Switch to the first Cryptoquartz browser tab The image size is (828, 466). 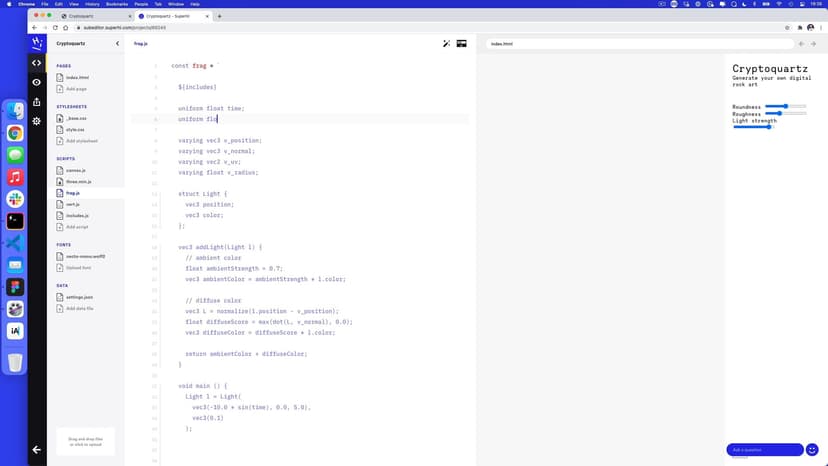(x=93, y=16)
